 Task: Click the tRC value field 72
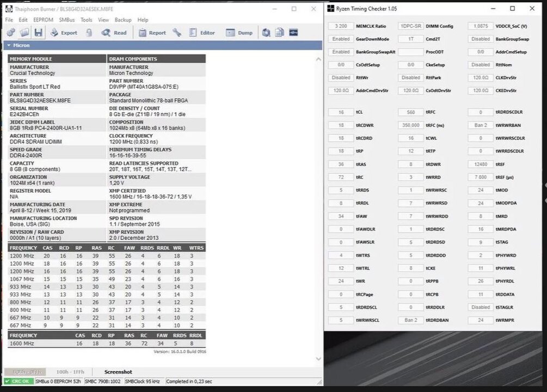point(341,177)
